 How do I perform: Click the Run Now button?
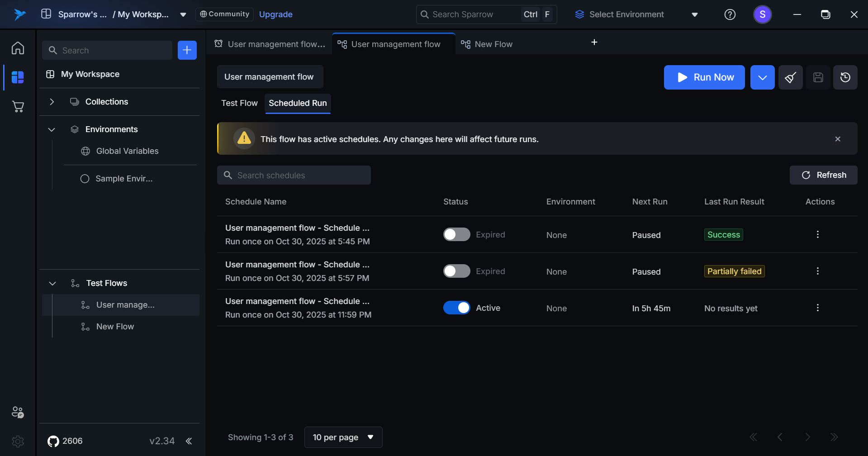tap(704, 77)
